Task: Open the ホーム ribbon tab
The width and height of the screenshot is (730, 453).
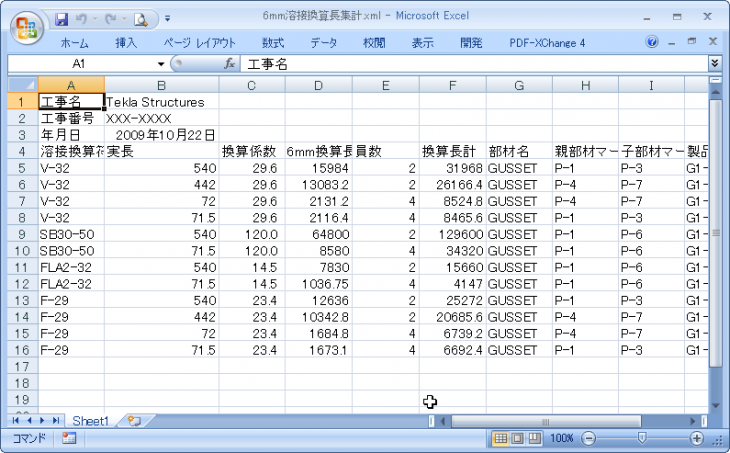Action: [x=74, y=43]
